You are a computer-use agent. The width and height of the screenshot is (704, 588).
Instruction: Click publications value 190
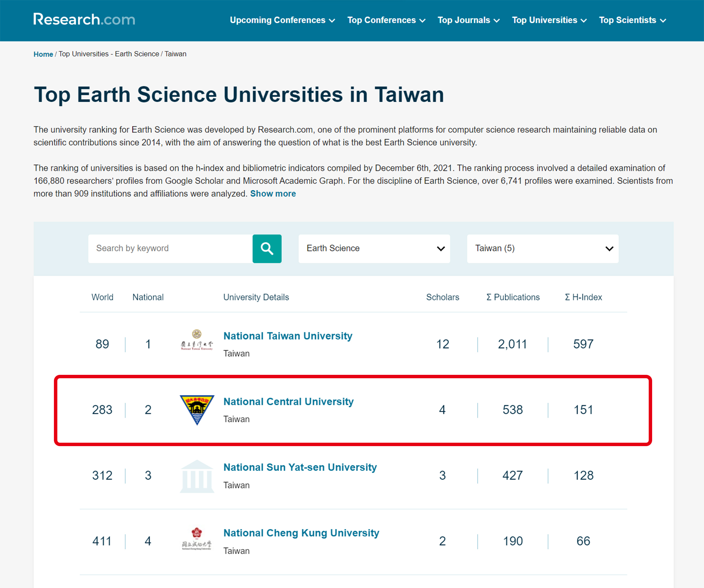[x=513, y=541]
